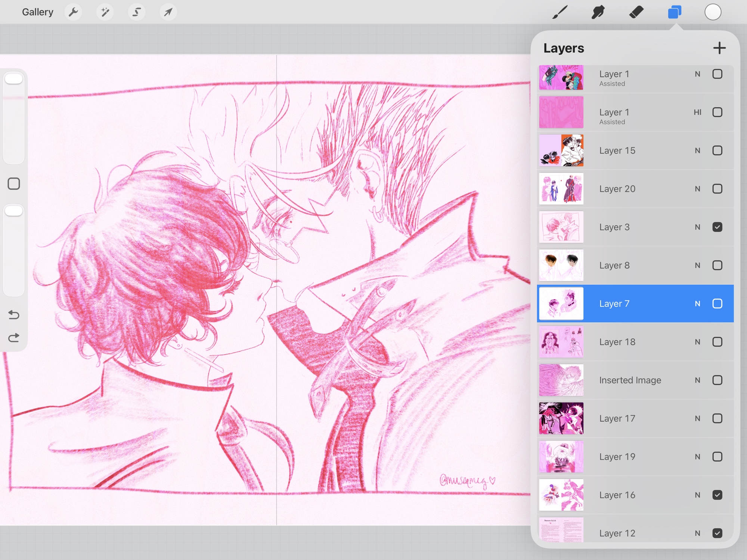This screenshot has width=747, height=560.
Task: Show Layer 7 using its checkbox
Action: pyautogui.click(x=717, y=304)
